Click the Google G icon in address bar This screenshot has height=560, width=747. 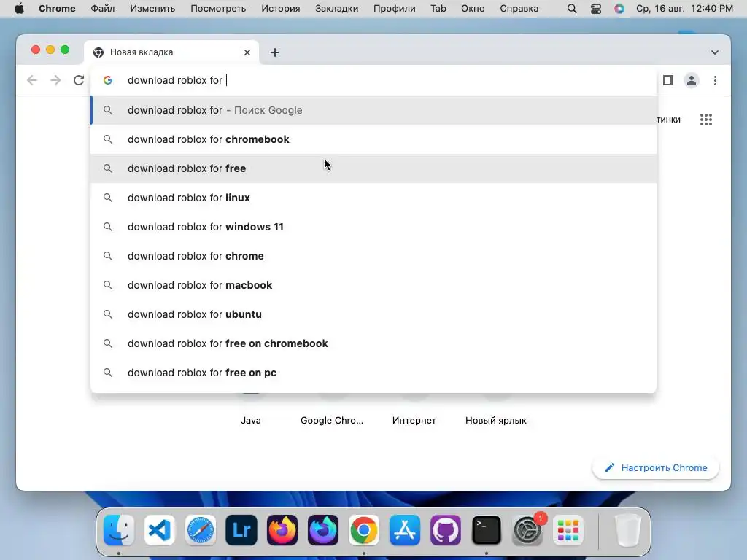[108, 80]
